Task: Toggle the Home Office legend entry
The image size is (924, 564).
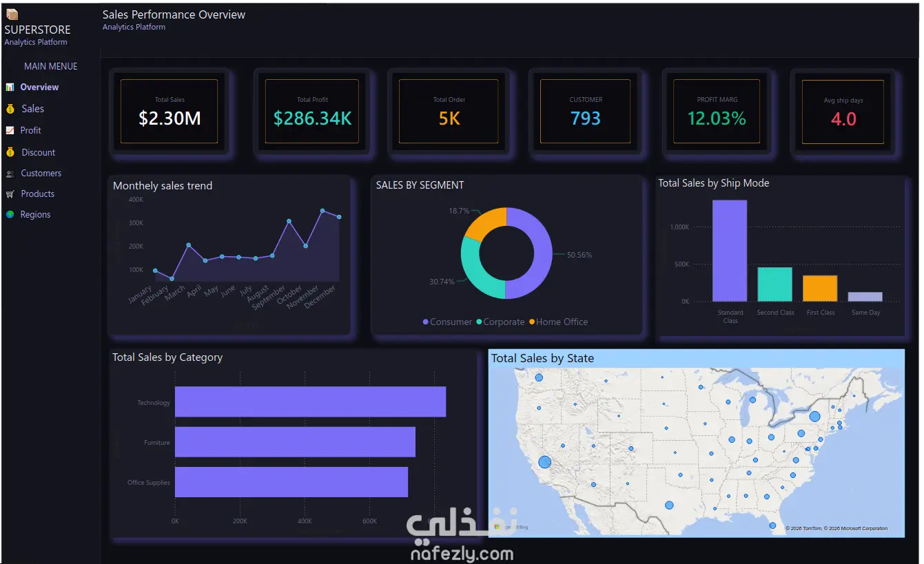Action: pyautogui.click(x=558, y=322)
